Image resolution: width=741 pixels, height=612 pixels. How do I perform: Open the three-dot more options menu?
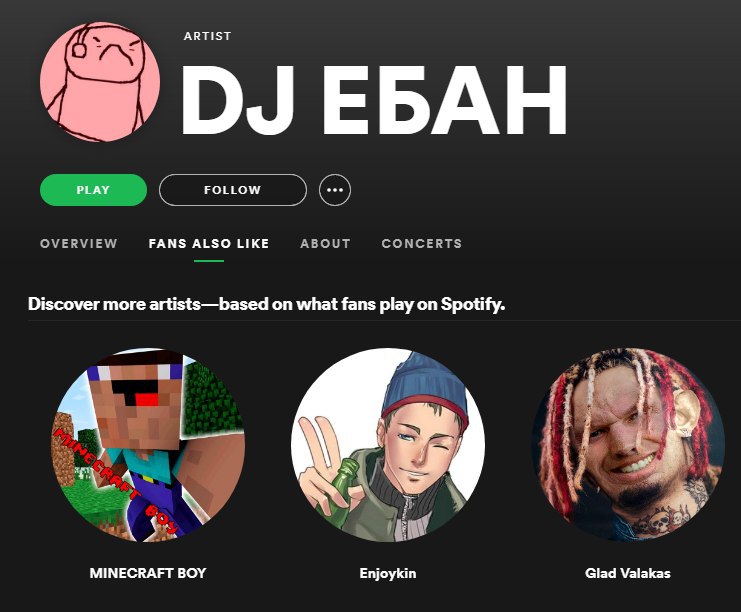pos(335,190)
